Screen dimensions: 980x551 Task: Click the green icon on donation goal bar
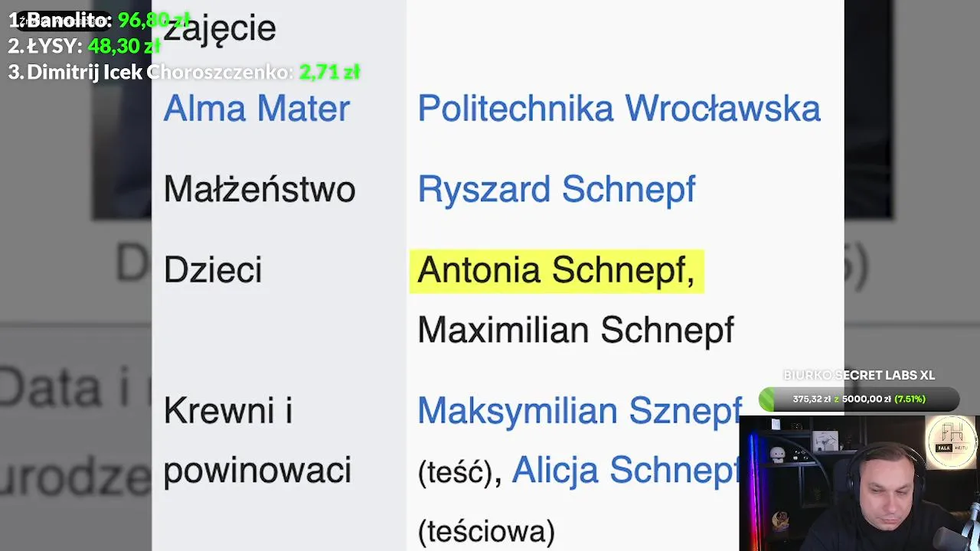click(767, 399)
